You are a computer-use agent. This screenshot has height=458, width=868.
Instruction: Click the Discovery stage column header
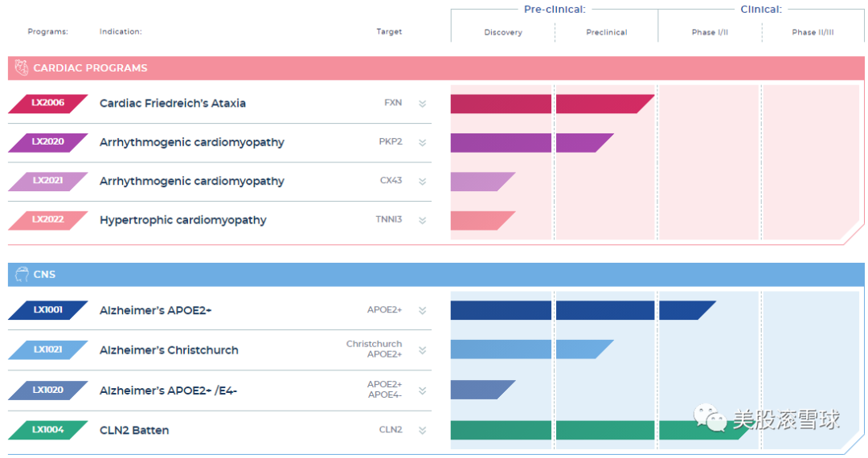coord(503,33)
